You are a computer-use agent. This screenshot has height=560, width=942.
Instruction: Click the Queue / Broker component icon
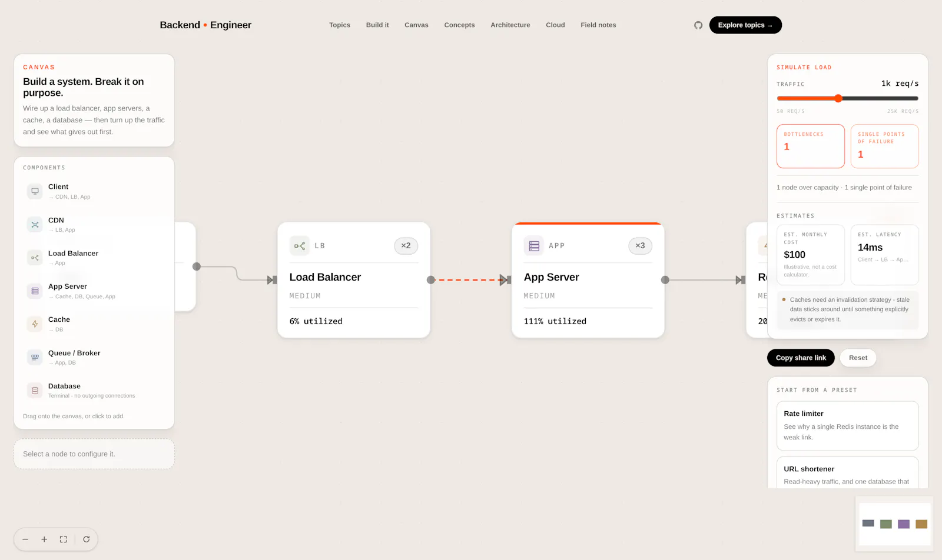(35, 357)
